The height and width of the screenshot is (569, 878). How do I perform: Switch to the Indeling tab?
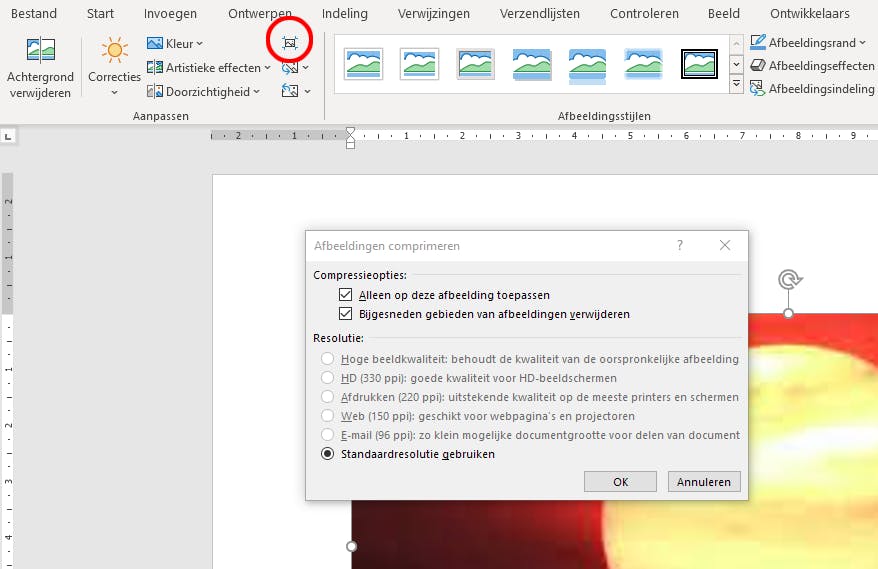[x=344, y=13]
